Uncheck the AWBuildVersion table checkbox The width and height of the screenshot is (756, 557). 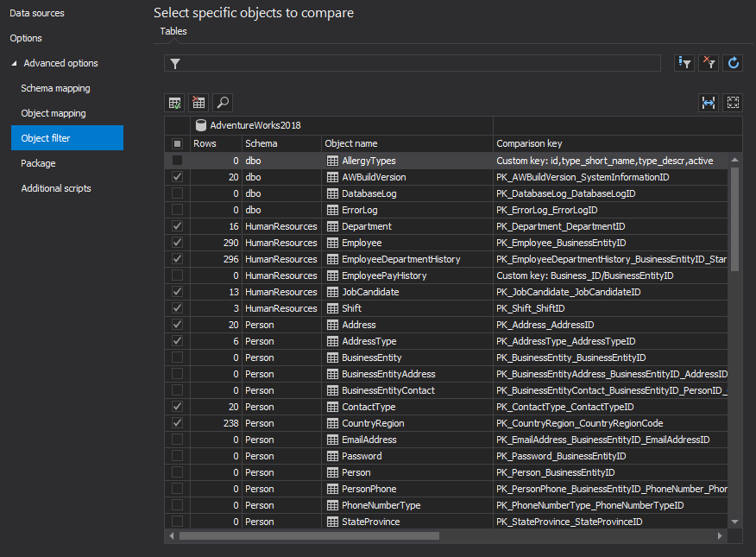click(x=177, y=177)
